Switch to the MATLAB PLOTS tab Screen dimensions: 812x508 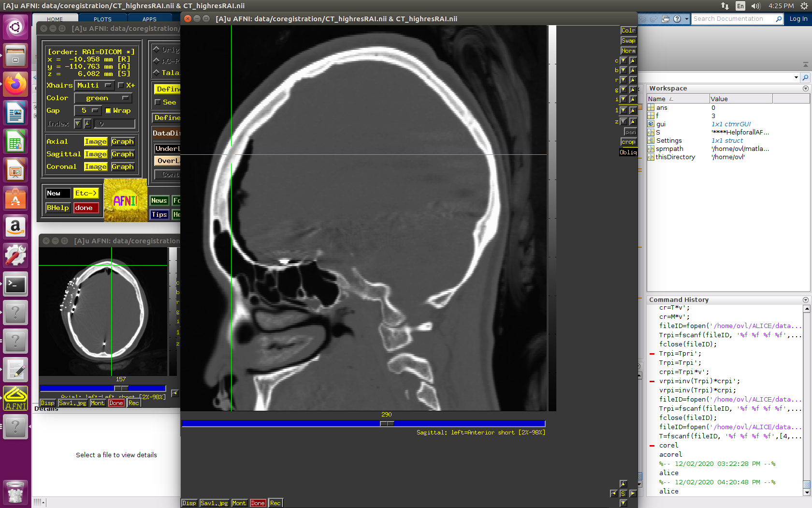pos(102,19)
